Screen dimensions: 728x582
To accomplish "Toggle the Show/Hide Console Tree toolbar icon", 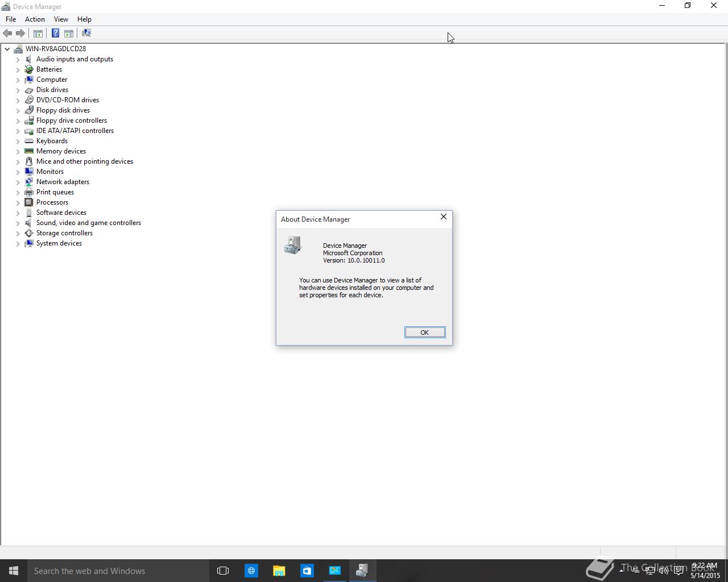I will click(x=38, y=33).
